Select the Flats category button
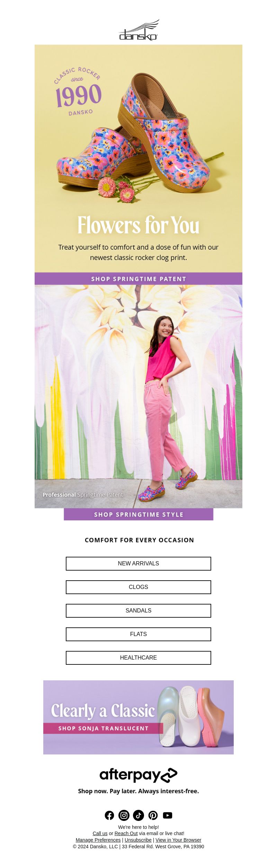The image size is (277, 868). 138,634
